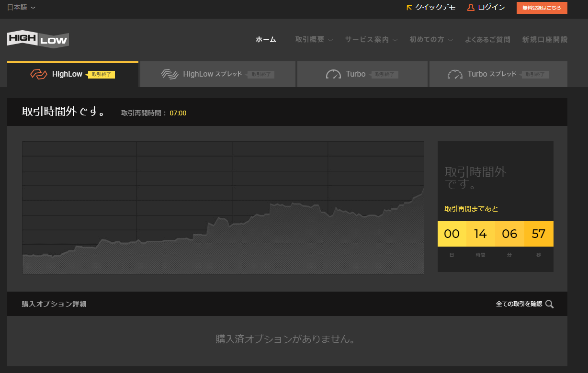Click the Turbo Spread gauge icon
588x373 pixels.
[455, 74]
